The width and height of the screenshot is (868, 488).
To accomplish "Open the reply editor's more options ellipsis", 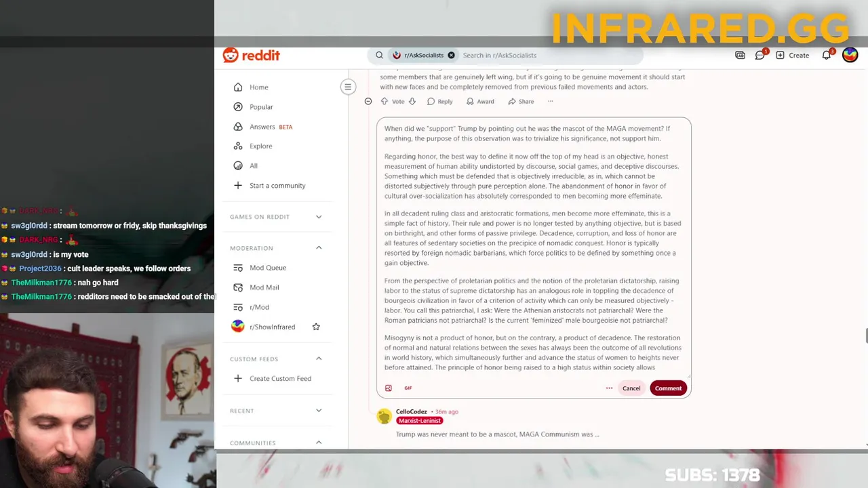I will tap(609, 388).
